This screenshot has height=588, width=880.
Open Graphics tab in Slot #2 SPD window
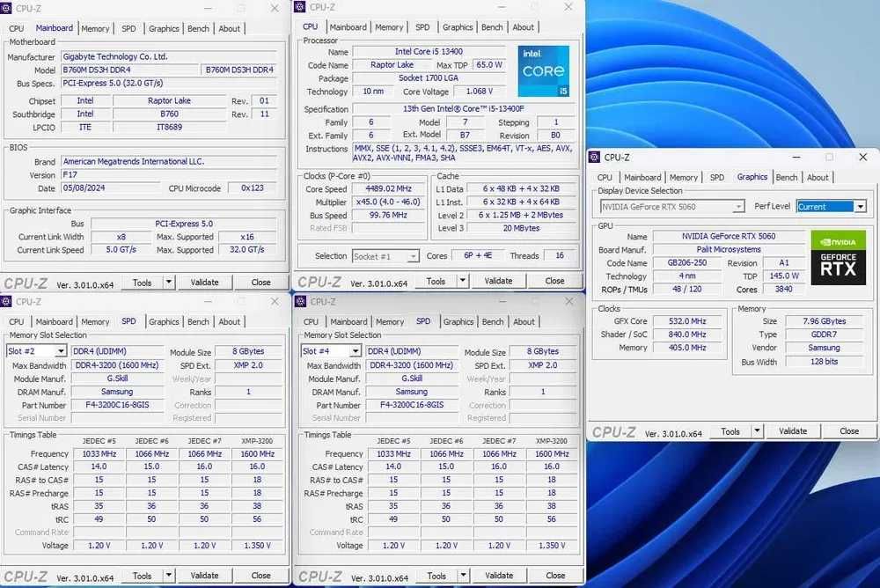tap(164, 321)
